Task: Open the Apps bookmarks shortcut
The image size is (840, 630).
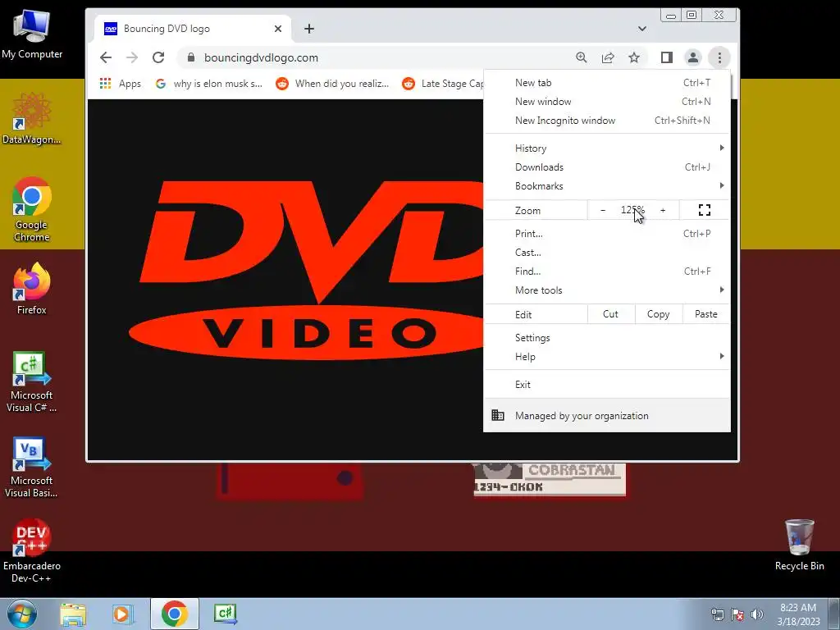Action: pos(121,83)
